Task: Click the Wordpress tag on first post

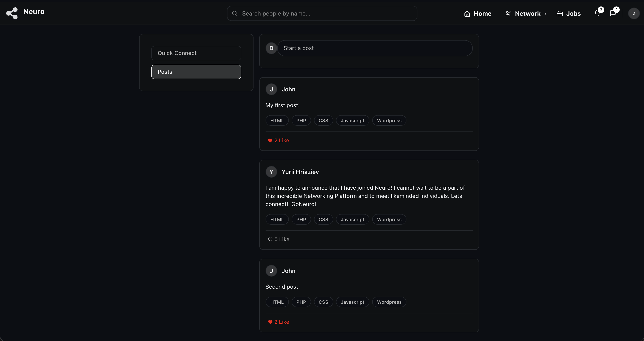Action: tap(389, 120)
